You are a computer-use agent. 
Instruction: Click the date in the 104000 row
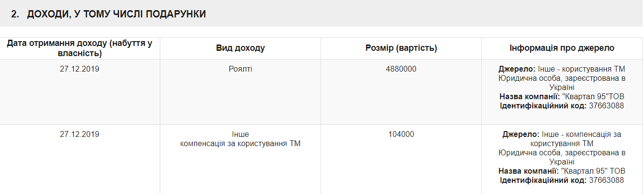pyautogui.click(x=79, y=134)
